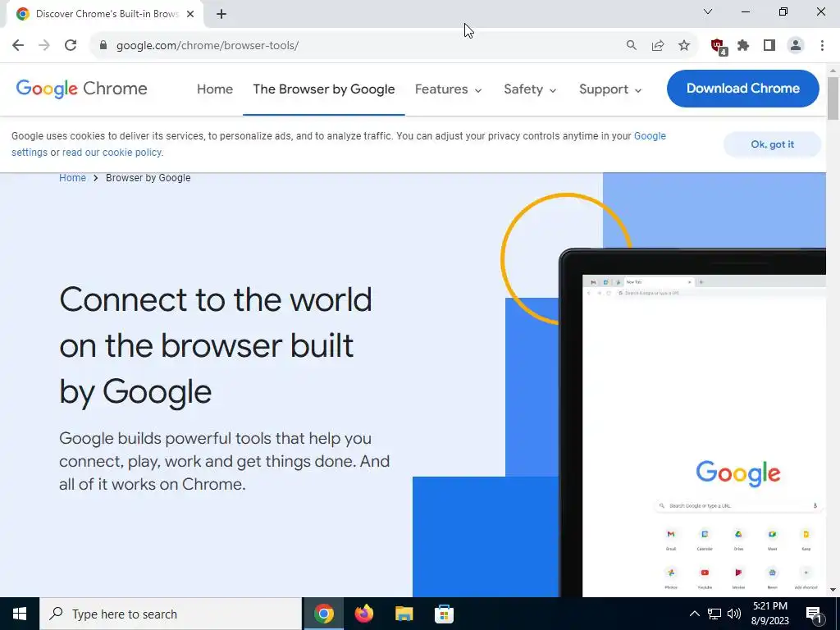Go to the Home nav item
Screen dimensions: 840x630
click(x=215, y=89)
